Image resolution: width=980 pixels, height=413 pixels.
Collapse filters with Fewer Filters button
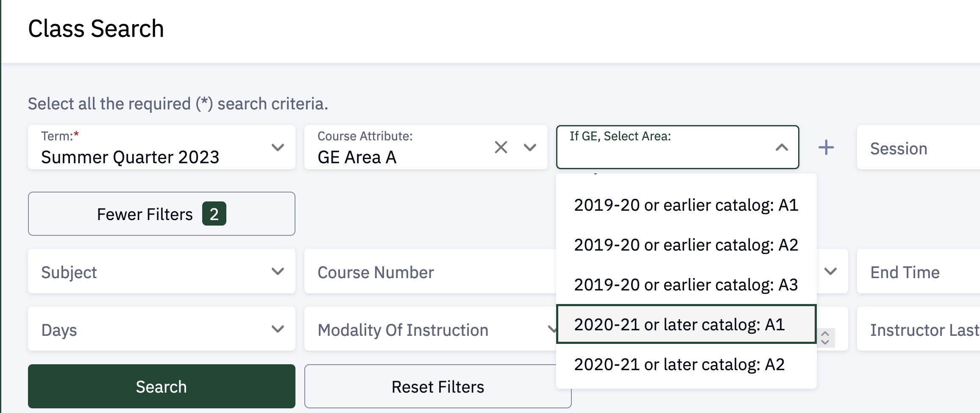[161, 214]
